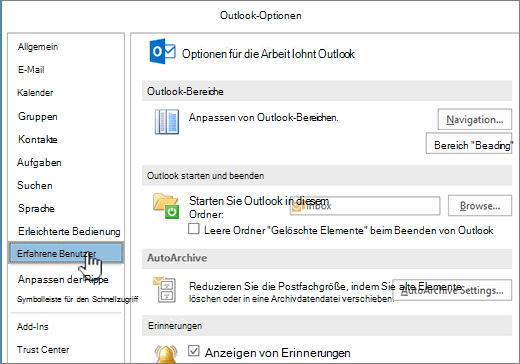Click the reminders bell icon
Viewport: 520px width, 364px height.
pyautogui.click(x=166, y=354)
